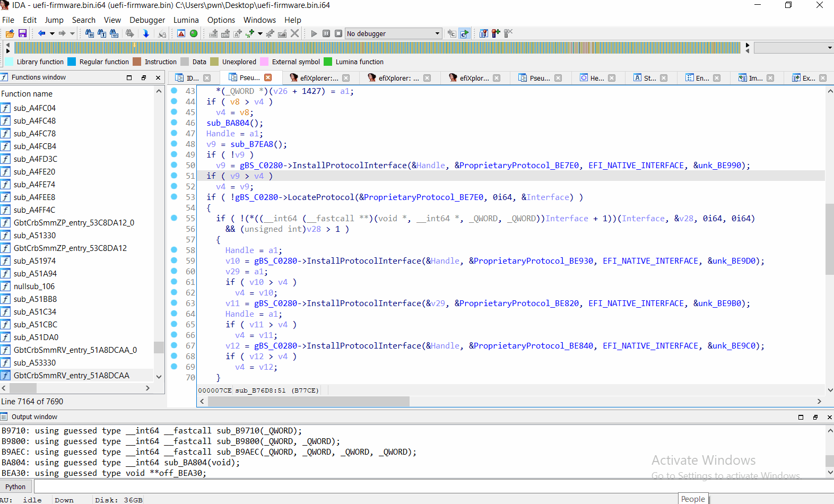Click the open file folder icon

pos(10,33)
